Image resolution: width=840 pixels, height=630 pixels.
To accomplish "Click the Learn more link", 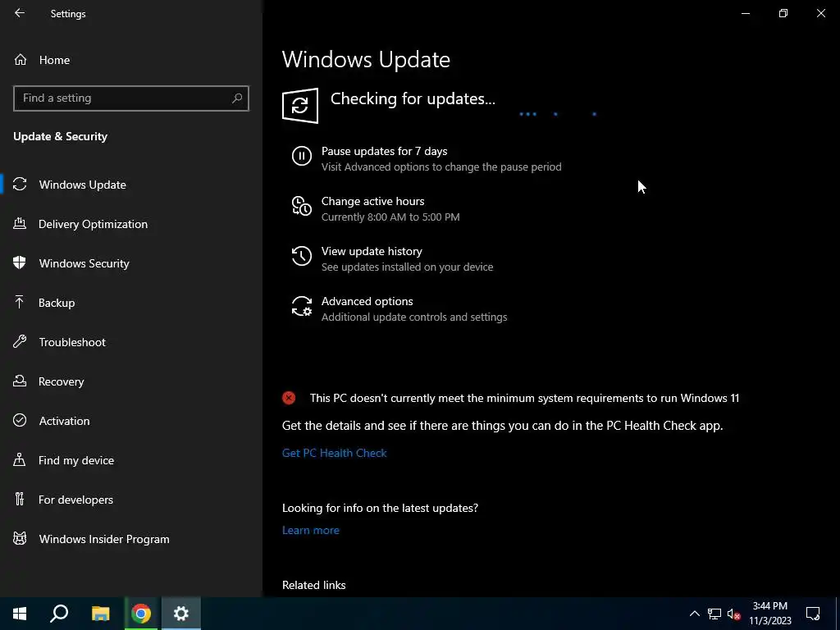I will coord(311,530).
